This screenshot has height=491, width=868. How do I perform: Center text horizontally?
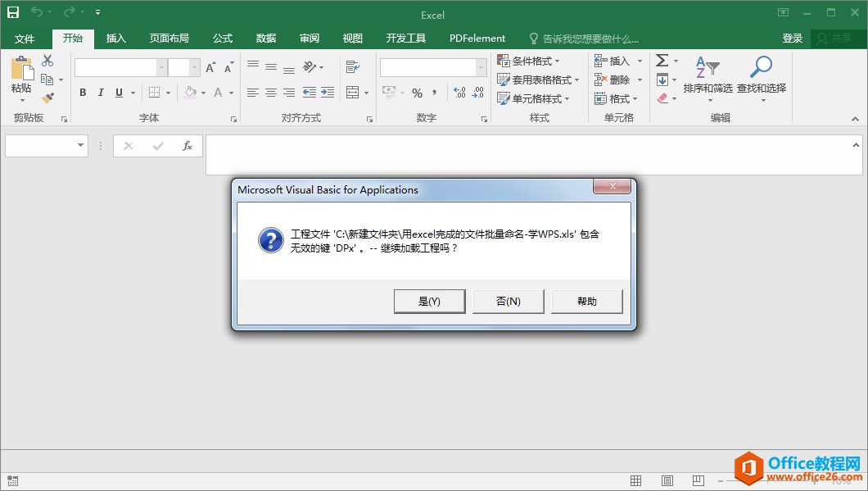pyautogui.click(x=271, y=93)
